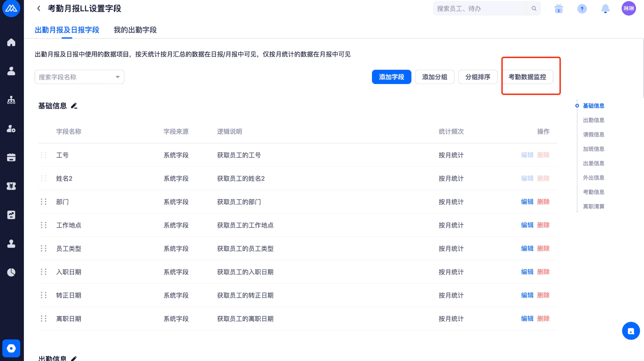Click 添加分组 button
Viewport: 644px width, 361px height.
pyautogui.click(x=435, y=77)
